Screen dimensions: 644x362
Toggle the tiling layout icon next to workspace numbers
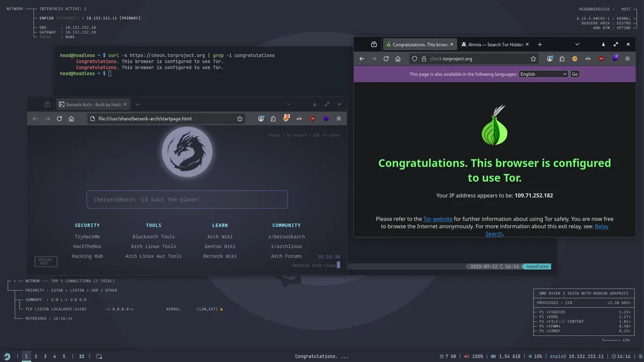click(82, 356)
